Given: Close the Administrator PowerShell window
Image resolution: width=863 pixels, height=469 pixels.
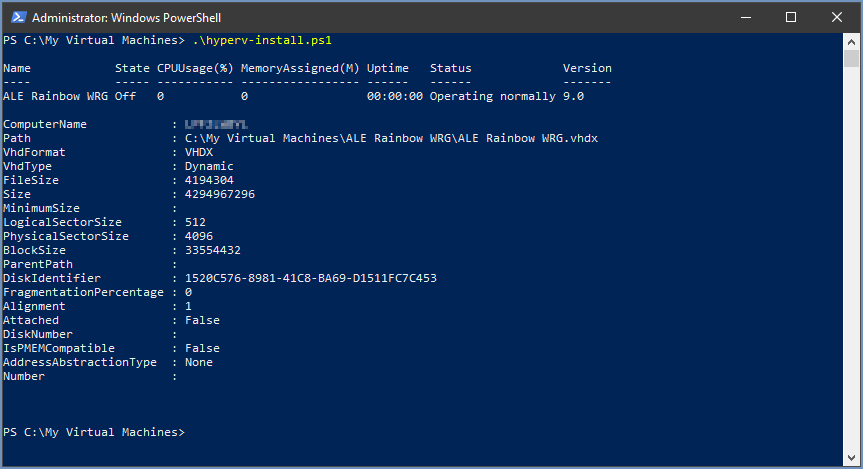Looking at the screenshot, I should tap(837, 18).
